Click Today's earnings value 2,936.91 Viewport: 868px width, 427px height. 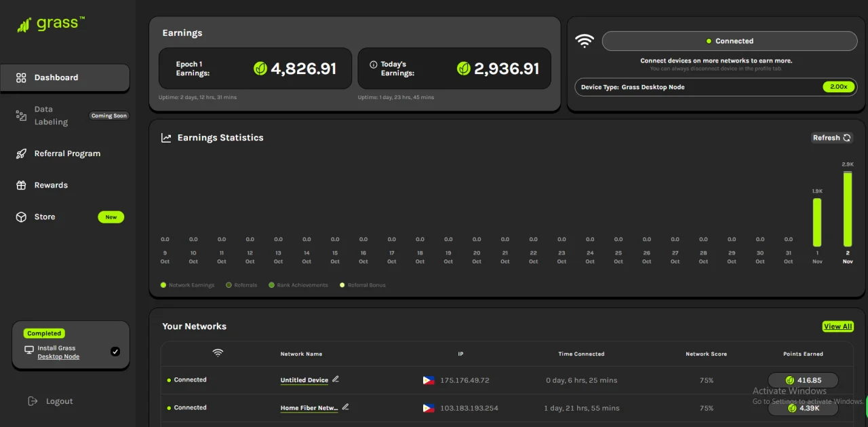(507, 69)
